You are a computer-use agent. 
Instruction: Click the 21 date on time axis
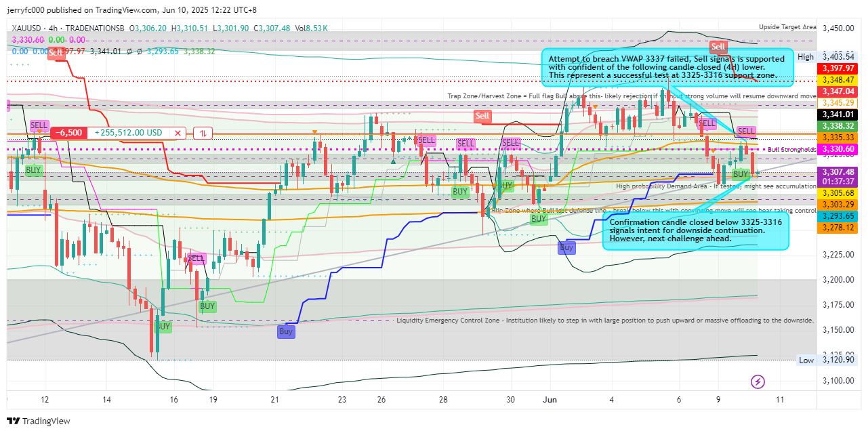(275, 400)
